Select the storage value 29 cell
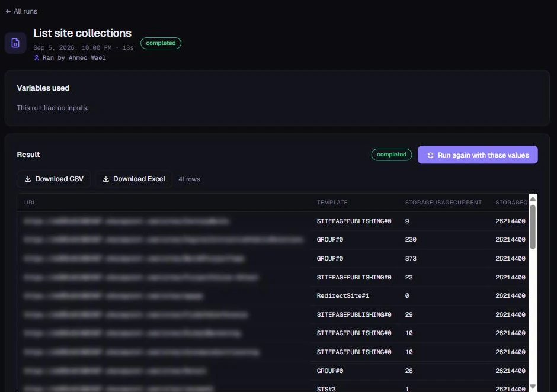Screen dimensions: 557x392 pyautogui.click(x=409, y=314)
